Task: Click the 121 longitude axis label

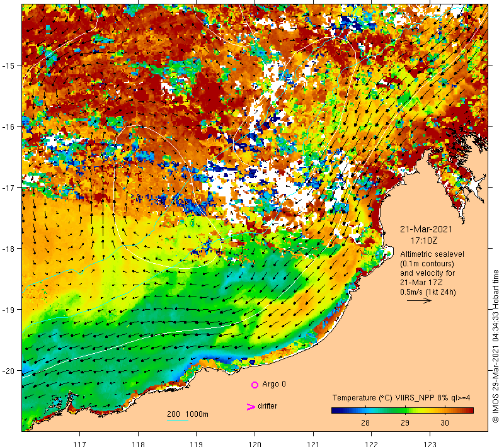Action: click(x=313, y=443)
